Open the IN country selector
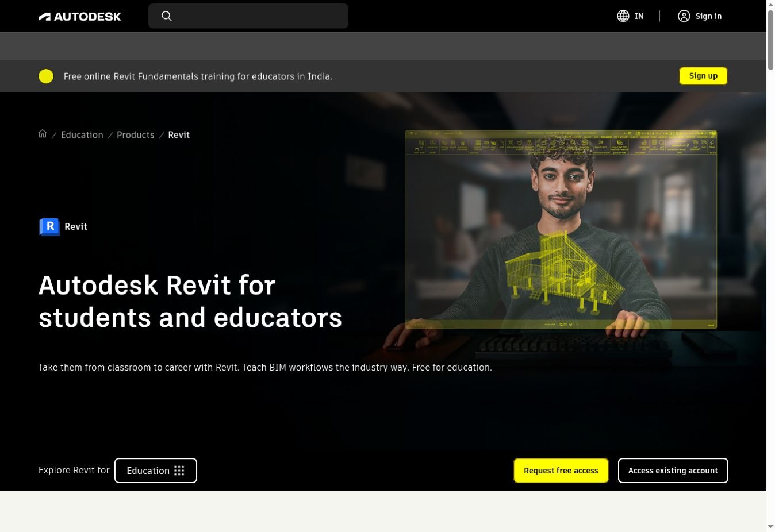Viewport: 775px width, 532px height. click(630, 16)
